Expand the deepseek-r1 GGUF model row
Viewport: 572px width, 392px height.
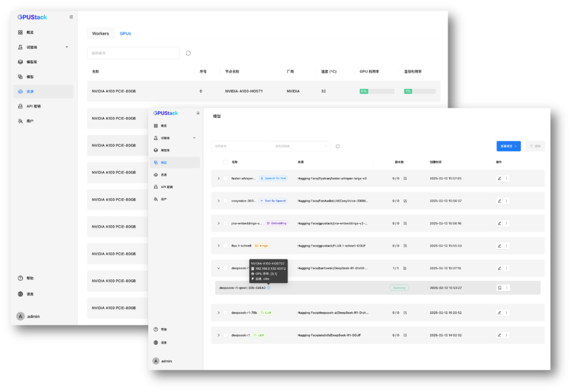coord(219,335)
